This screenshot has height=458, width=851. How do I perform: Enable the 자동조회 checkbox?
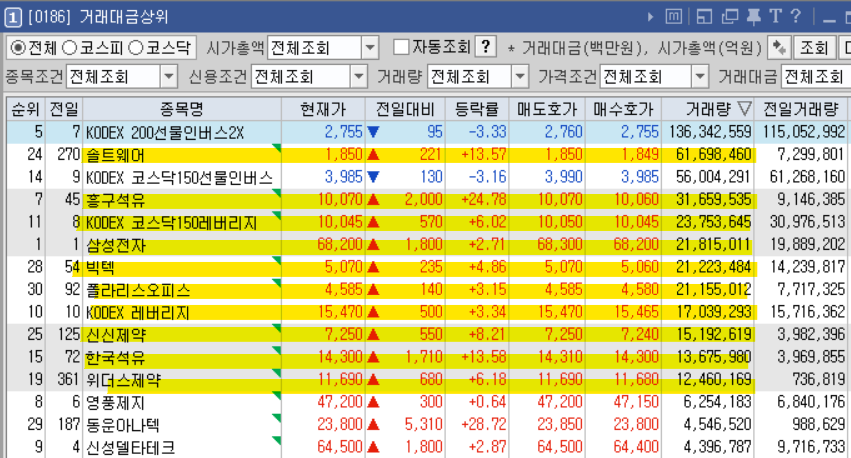[401, 47]
